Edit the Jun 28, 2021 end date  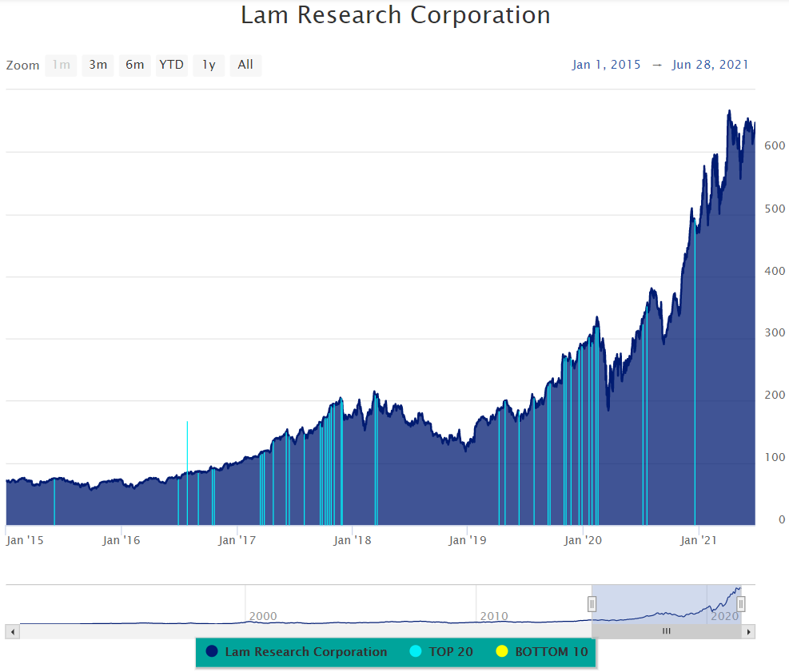pos(710,65)
